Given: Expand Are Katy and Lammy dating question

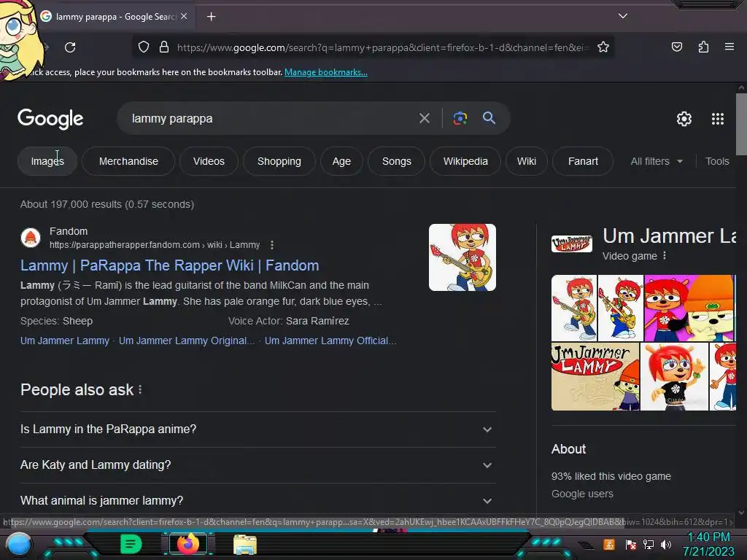Looking at the screenshot, I should click(258, 464).
